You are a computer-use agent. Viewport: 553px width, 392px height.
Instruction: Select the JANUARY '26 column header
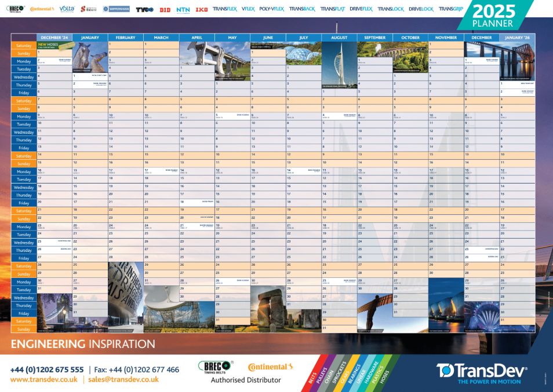518,37
